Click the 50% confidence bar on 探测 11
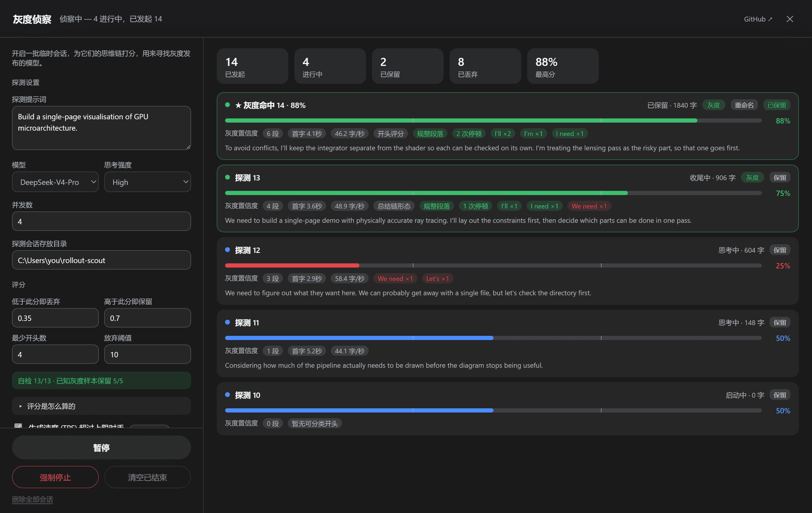The image size is (812, 513). (x=493, y=338)
